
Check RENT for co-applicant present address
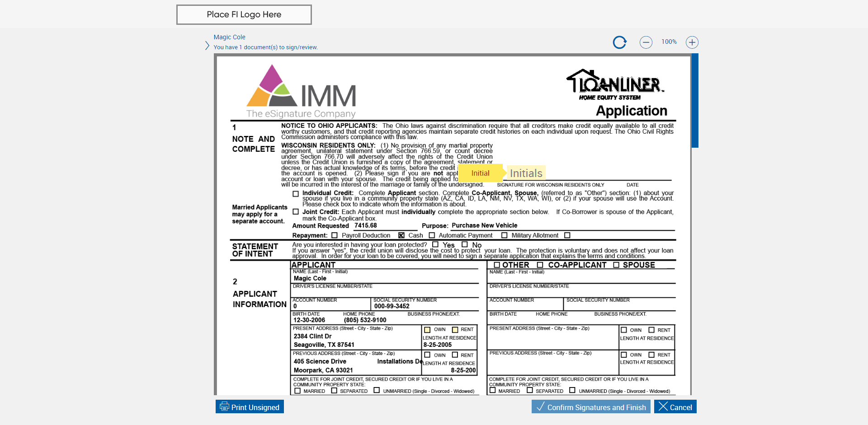(651, 330)
